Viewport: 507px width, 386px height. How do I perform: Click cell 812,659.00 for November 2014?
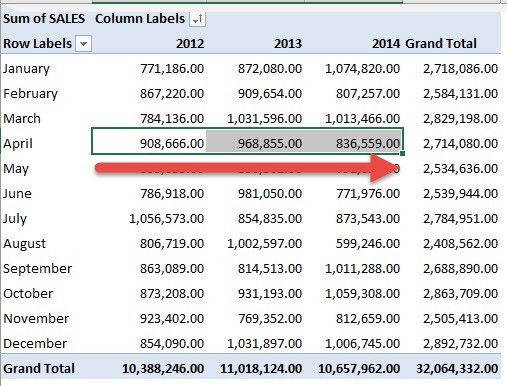point(368,319)
